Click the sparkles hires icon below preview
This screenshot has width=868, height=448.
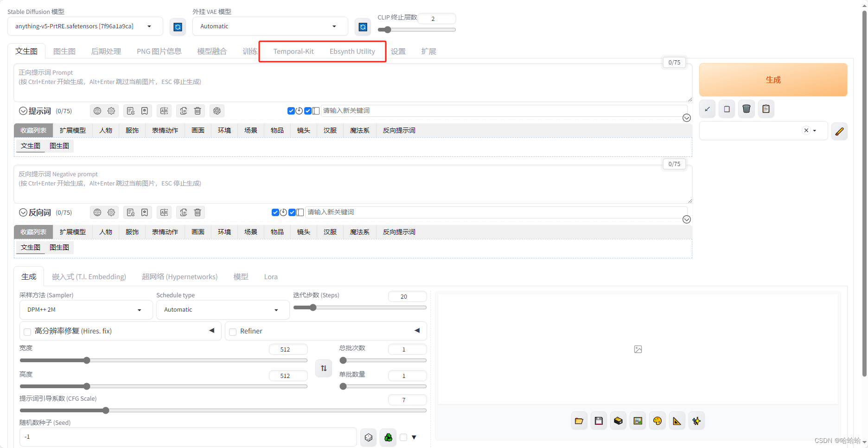click(x=696, y=421)
